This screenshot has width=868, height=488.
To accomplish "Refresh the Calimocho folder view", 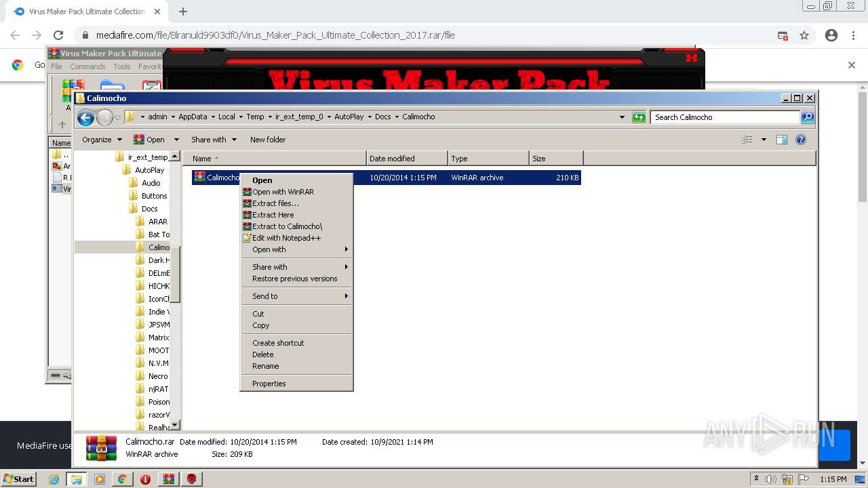I will [639, 117].
